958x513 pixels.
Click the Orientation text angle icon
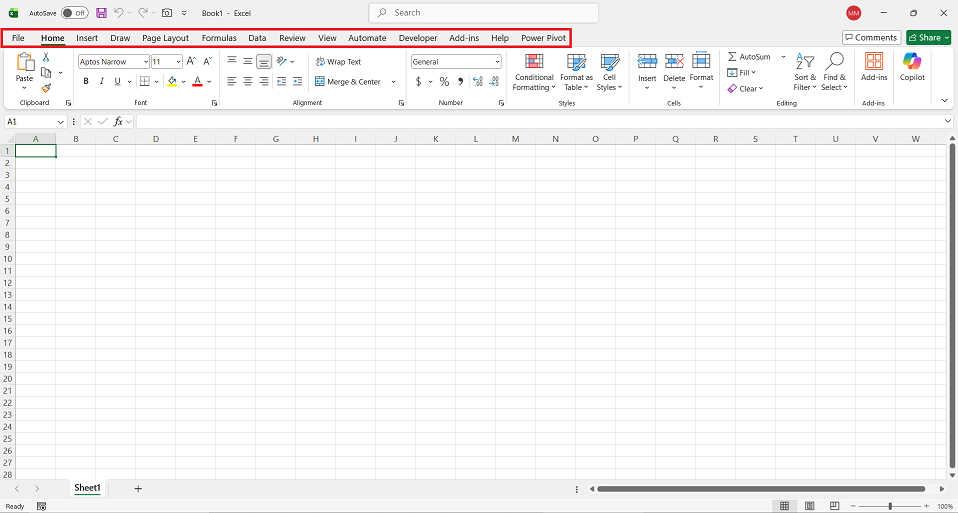pyautogui.click(x=282, y=61)
